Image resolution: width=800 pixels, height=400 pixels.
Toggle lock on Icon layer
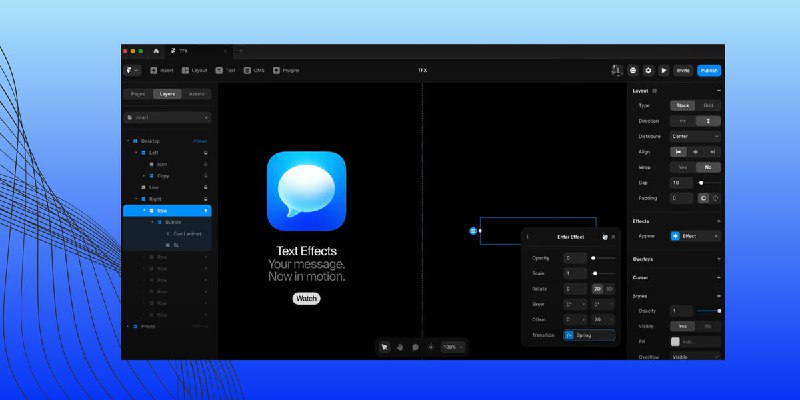pos(206,164)
